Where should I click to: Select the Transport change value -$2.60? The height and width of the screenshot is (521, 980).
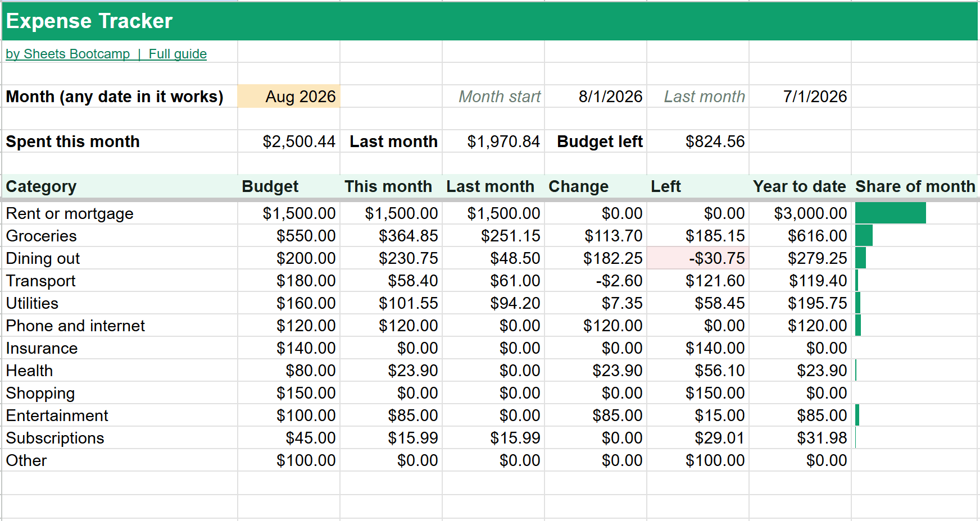596,281
